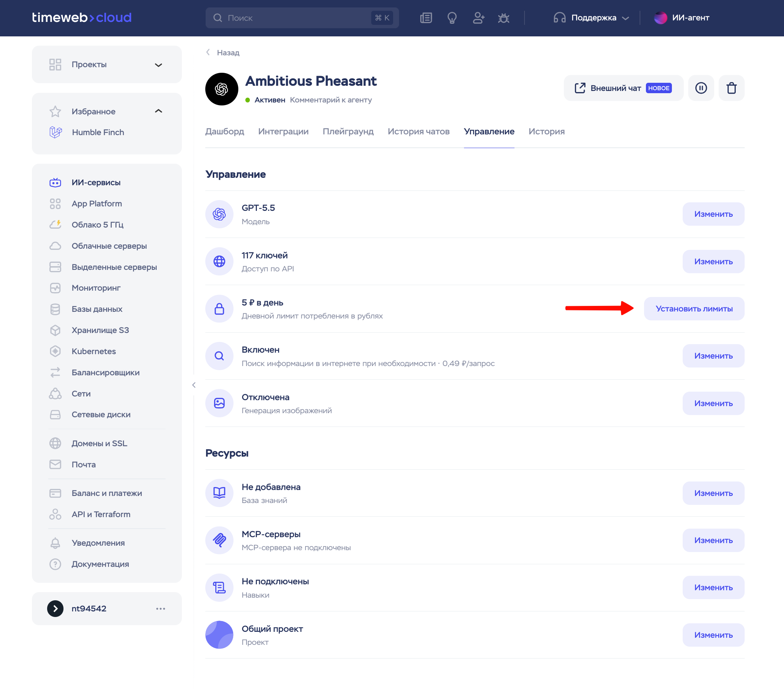The width and height of the screenshot is (784, 689).
Task: Click Установить лимиты button
Action: pyautogui.click(x=694, y=308)
